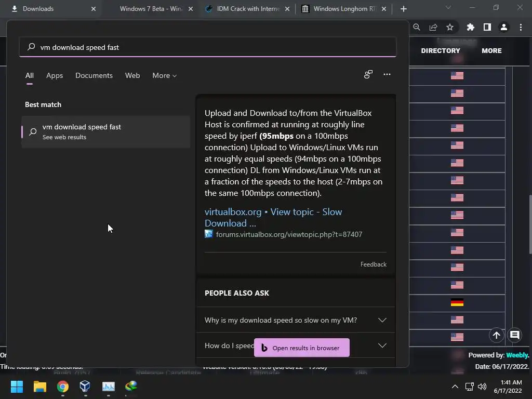This screenshot has width=532, height=399.
Task: Show hidden system tray icons
Action: tap(455, 387)
